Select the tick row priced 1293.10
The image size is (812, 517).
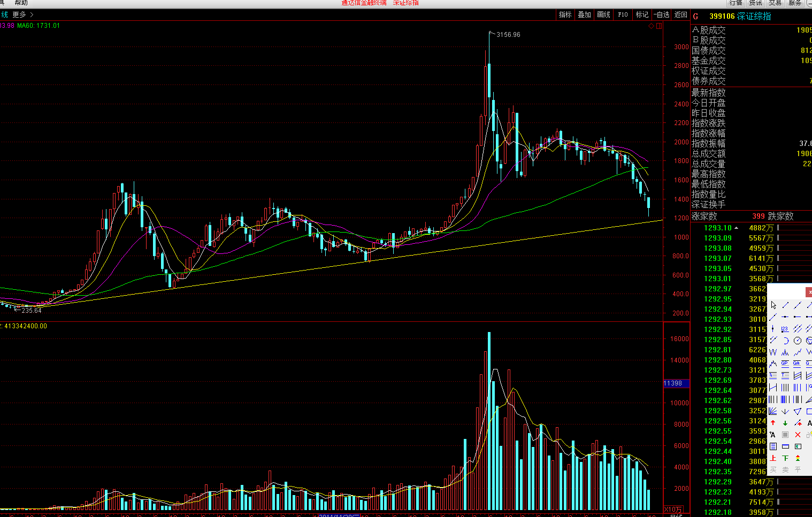[751, 228]
